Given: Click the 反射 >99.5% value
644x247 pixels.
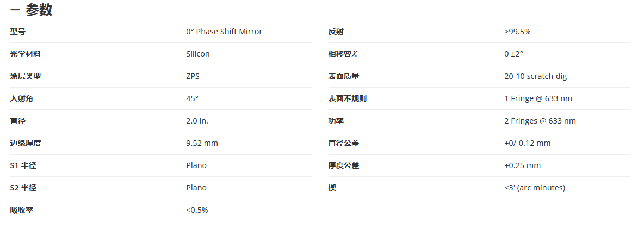Looking at the screenshot, I should click(517, 32).
